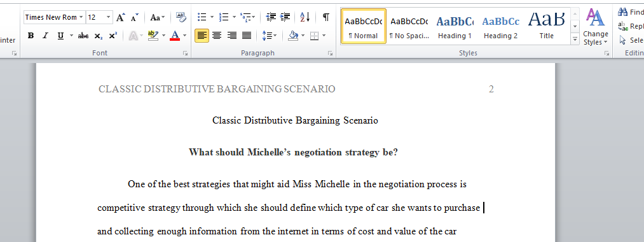The height and width of the screenshot is (242, 644).
Task: Open the font name dropdown
Action: (x=81, y=17)
